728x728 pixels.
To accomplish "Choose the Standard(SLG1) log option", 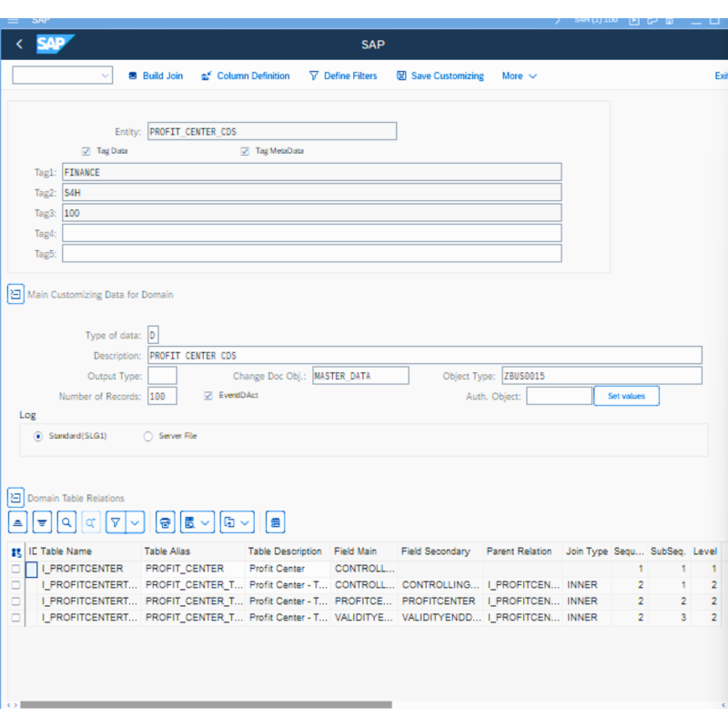I will pos(37,436).
